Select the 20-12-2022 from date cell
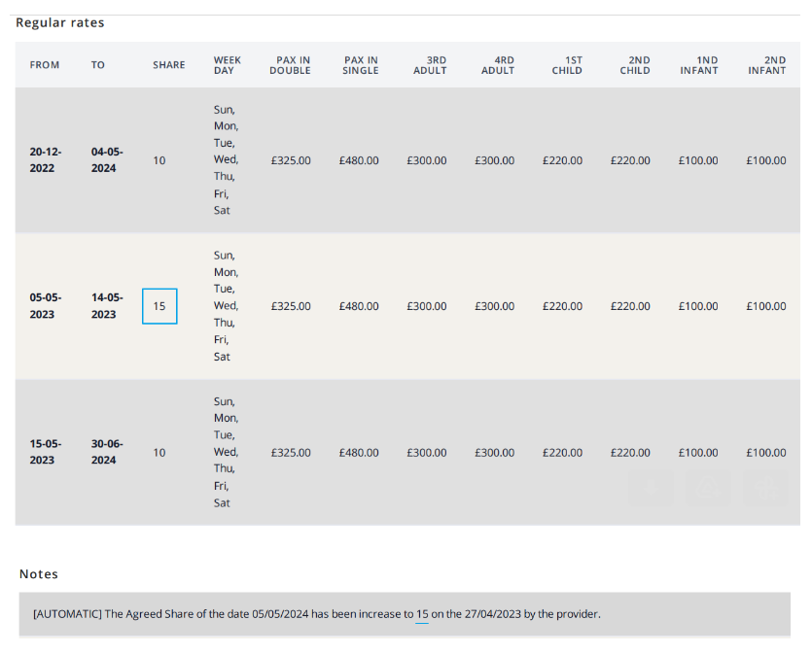This screenshot has height=654, width=812. [45, 160]
